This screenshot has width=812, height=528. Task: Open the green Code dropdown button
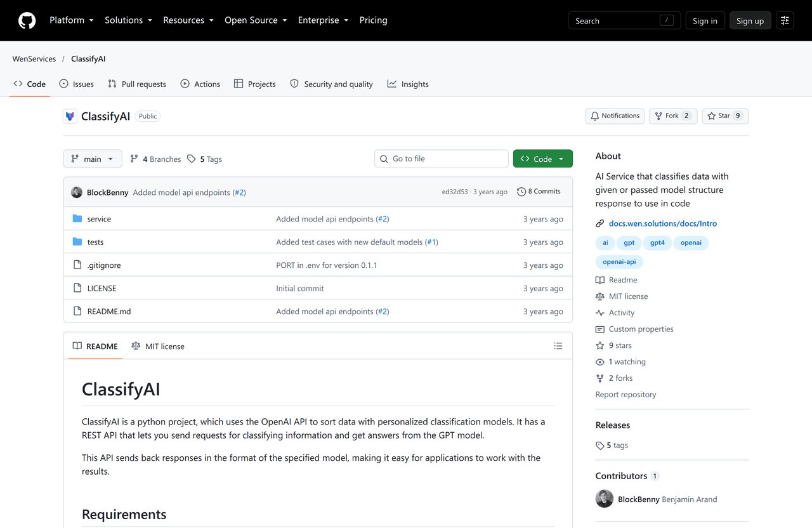point(543,159)
